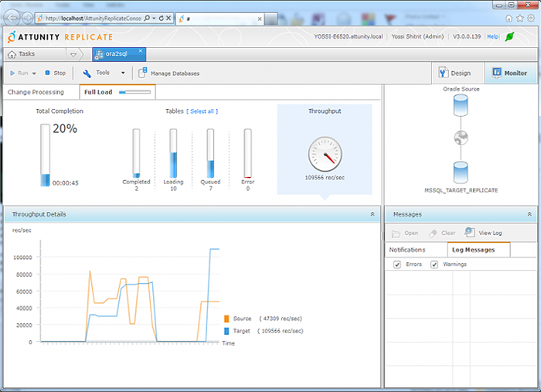Click the address bar search icon
The width and height of the screenshot is (541, 392).
tap(147, 18)
